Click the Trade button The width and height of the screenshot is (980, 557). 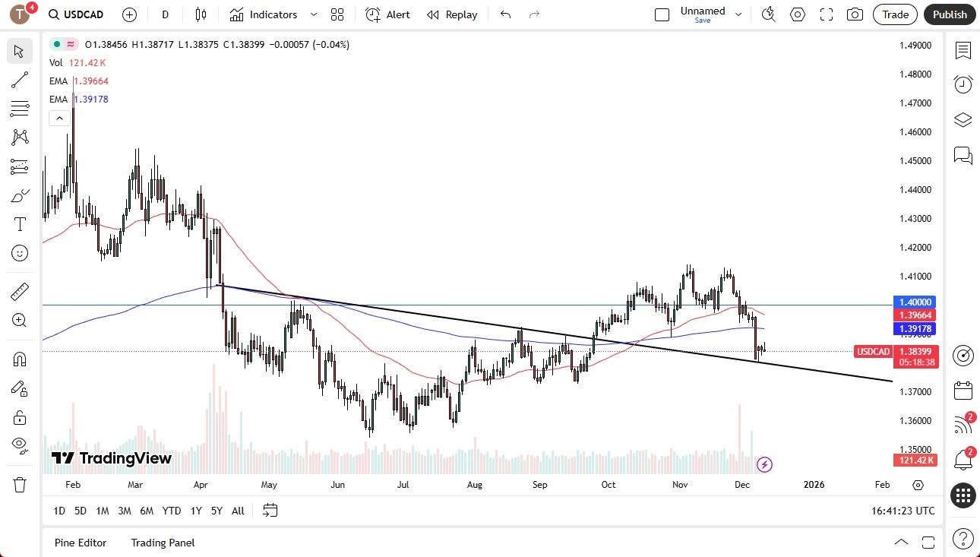tap(895, 14)
